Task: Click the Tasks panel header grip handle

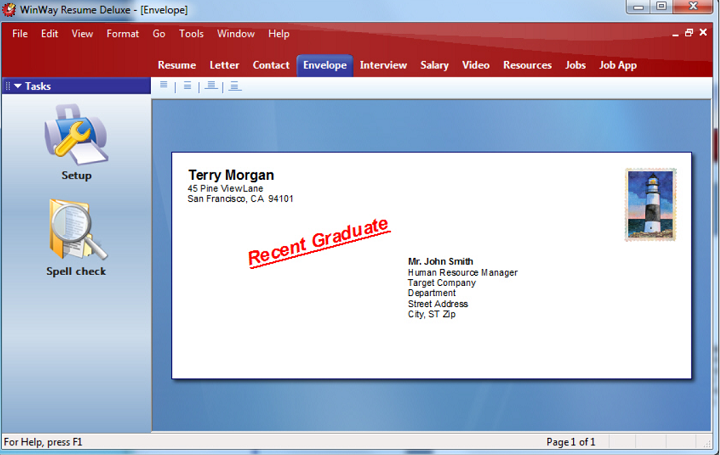Action: pos(8,86)
